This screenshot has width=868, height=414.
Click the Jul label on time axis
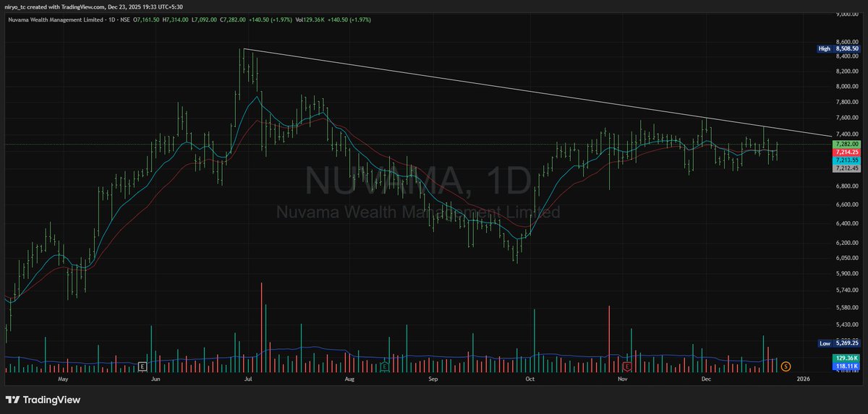249,379
